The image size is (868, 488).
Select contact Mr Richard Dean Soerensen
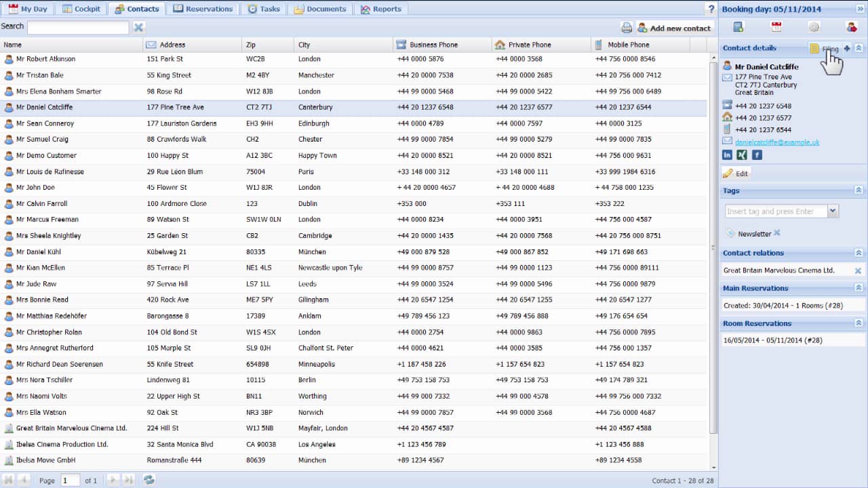pyautogui.click(x=354, y=364)
